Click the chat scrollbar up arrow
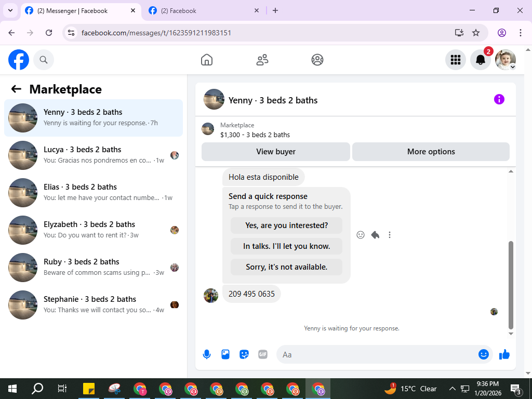This screenshot has width=532, height=399. (511, 171)
